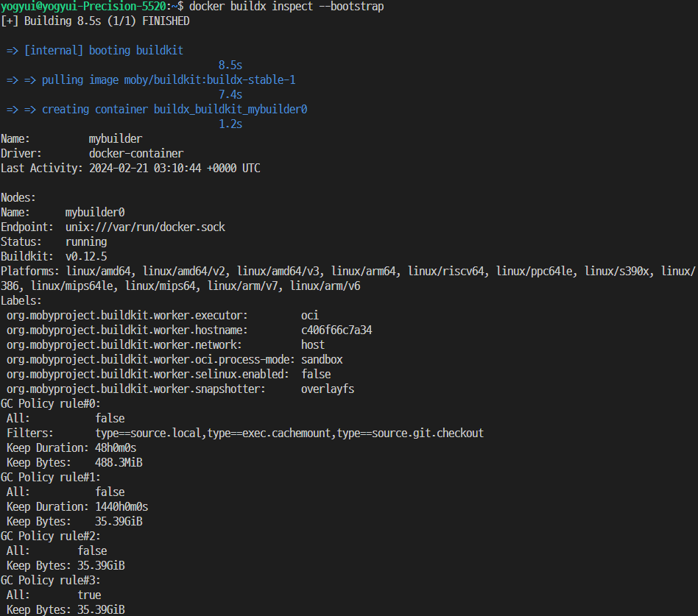Click the 'org.mobyproject.buildkit.worker.snapshotter:' label
Viewport: 698px width, 616px height.
[135, 389]
